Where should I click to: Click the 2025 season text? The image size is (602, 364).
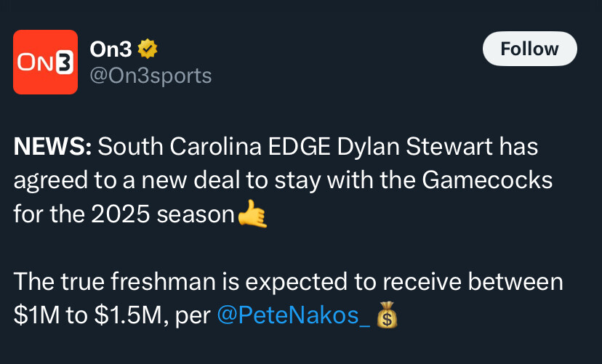[163, 214]
